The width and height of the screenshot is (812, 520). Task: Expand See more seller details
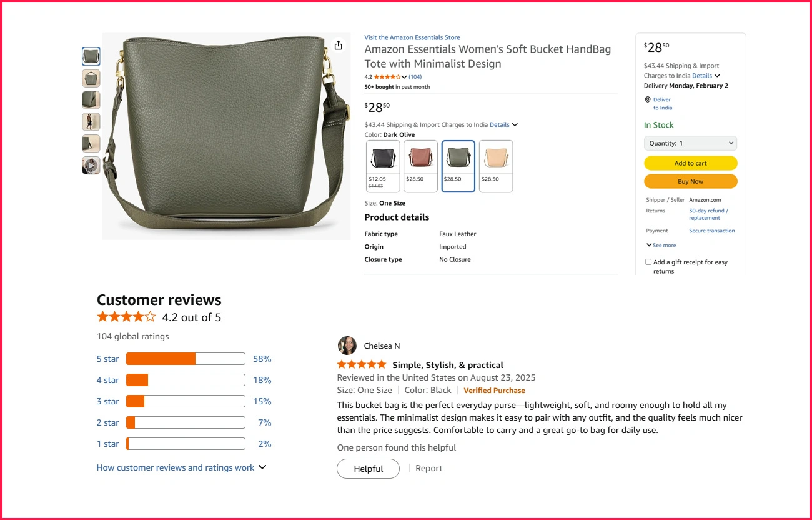click(661, 246)
